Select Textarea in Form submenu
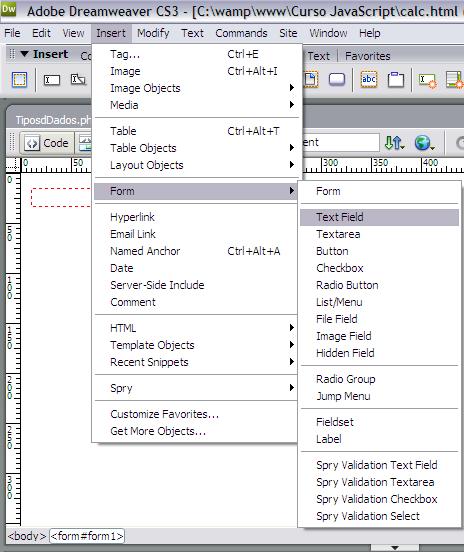Image resolution: width=464 pixels, height=552 pixels. tap(380, 234)
